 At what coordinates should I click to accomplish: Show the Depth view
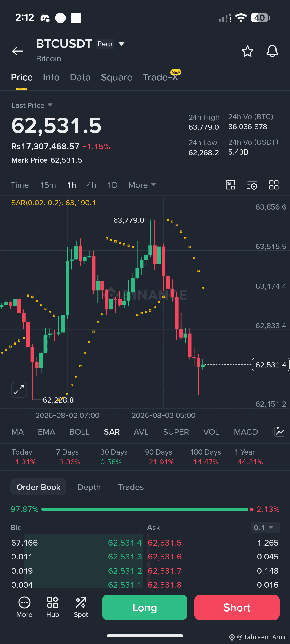89,487
